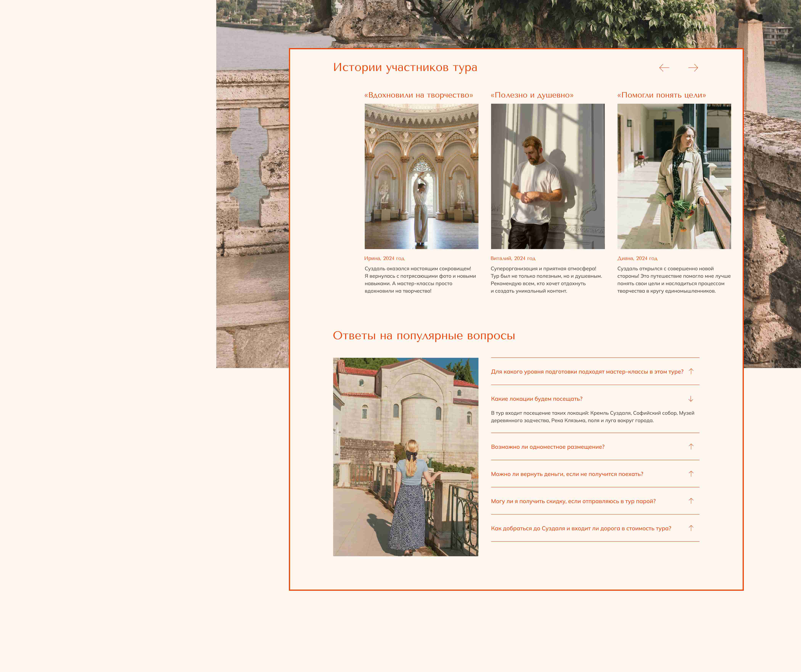
Task: Click «Вдохновили на творчество» review title
Action: tap(418, 95)
